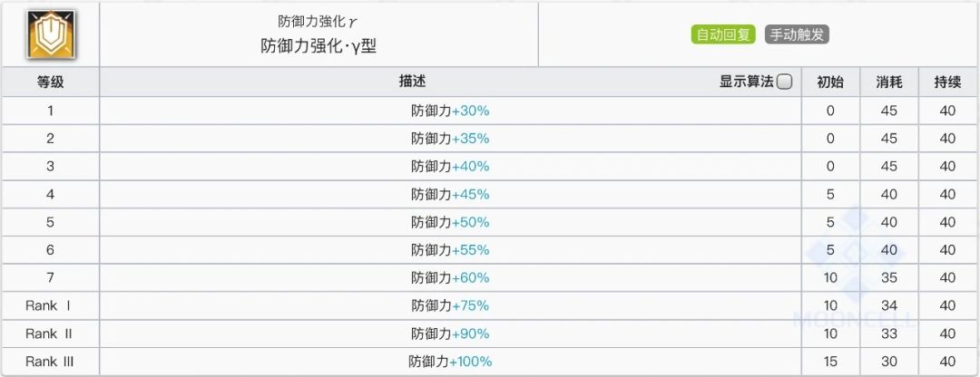The image size is (980, 377).
Task: Click the 防御力+30% description text
Action: tap(450, 111)
